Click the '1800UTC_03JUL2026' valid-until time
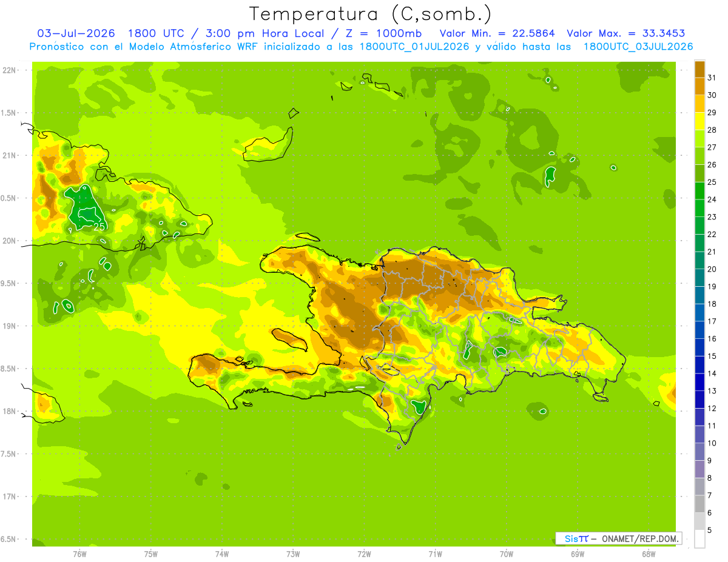This screenshot has width=728, height=562. click(x=638, y=47)
